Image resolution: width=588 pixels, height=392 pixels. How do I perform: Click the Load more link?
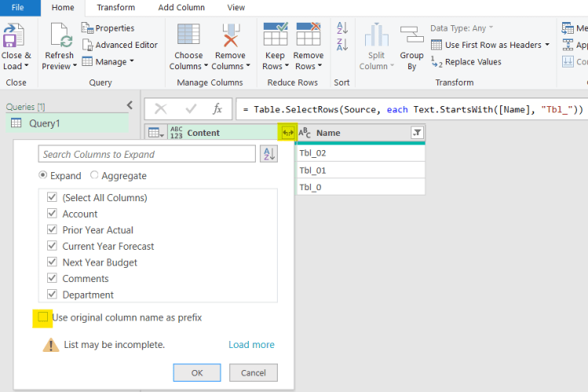coord(251,345)
